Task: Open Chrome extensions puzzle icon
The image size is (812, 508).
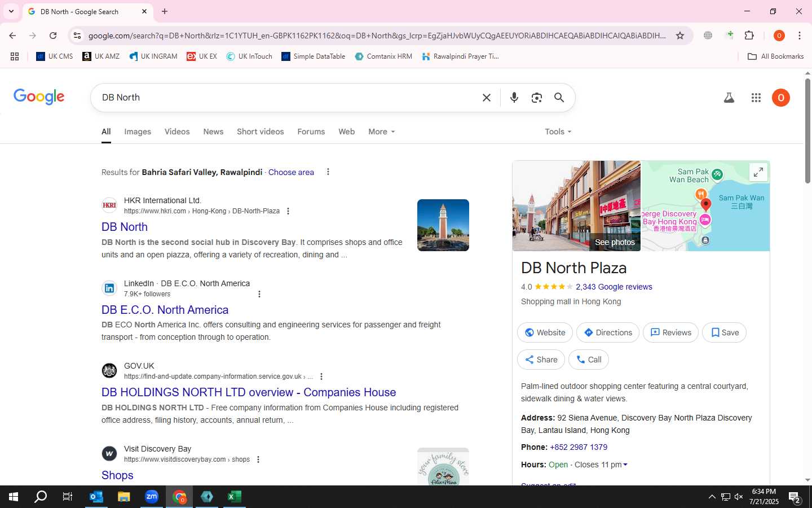Action: pos(749,36)
